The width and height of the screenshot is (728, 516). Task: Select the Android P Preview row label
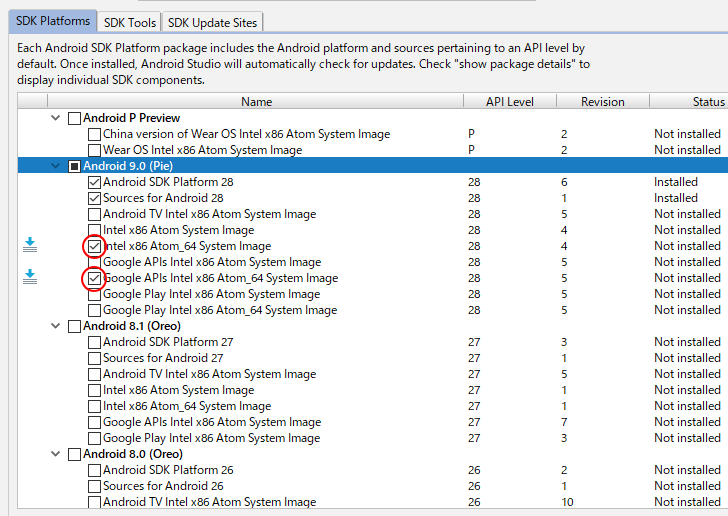[131, 118]
